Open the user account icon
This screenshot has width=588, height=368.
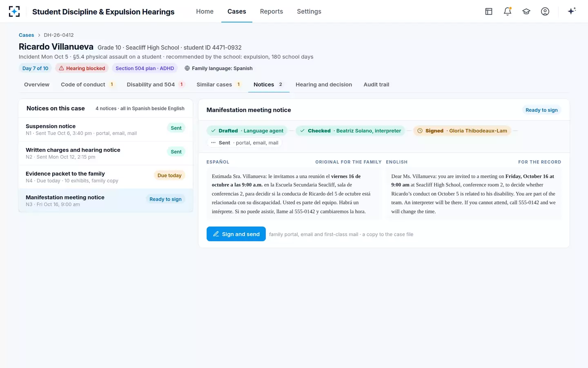[545, 11]
